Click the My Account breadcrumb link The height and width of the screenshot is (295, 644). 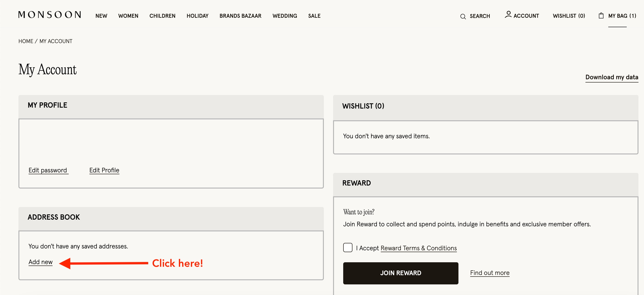tap(56, 41)
